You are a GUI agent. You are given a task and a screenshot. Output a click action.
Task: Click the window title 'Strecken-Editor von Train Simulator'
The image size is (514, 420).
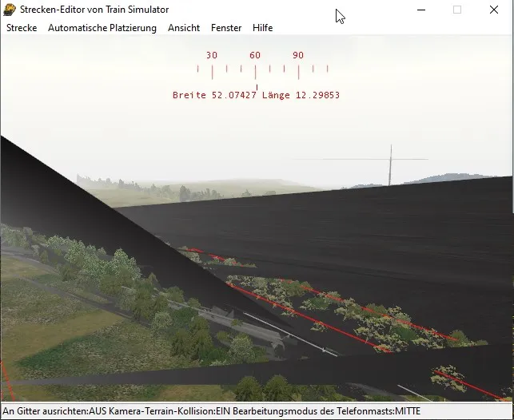[x=94, y=10]
